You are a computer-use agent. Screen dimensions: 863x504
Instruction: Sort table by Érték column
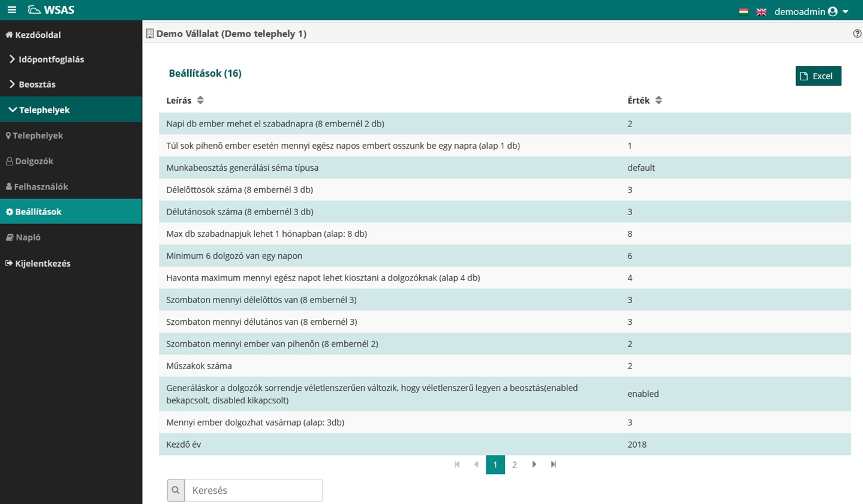tap(658, 100)
